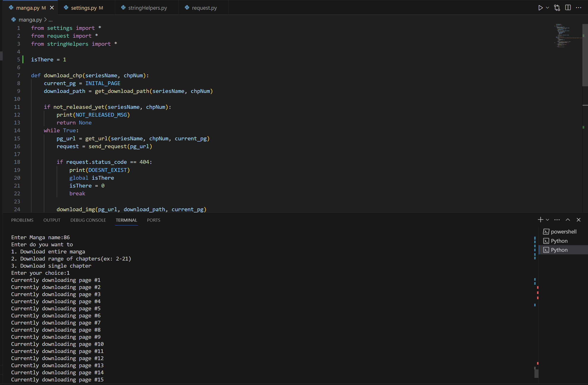Click 'Currently downloading page #1' line
This screenshot has height=385, width=588.
tap(56, 280)
